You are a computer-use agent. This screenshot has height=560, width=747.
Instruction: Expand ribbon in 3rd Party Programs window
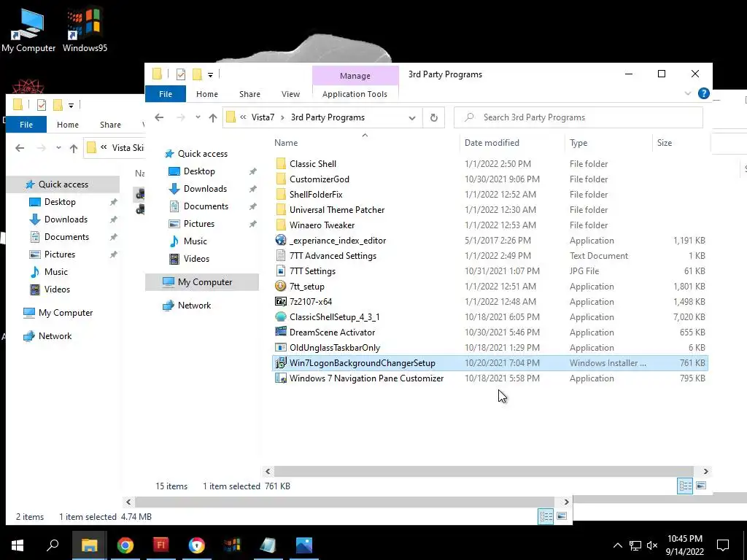click(687, 93)
